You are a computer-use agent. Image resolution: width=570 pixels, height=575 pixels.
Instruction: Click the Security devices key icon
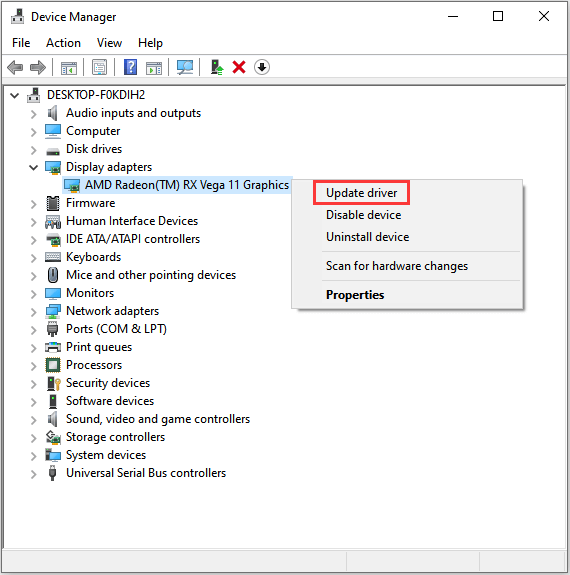(x=54, y=383)
